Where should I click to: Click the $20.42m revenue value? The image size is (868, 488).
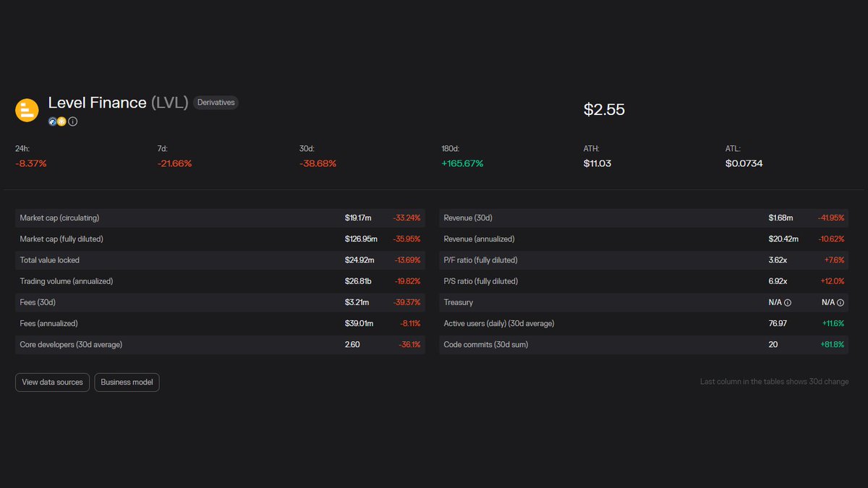coord(783,239)
